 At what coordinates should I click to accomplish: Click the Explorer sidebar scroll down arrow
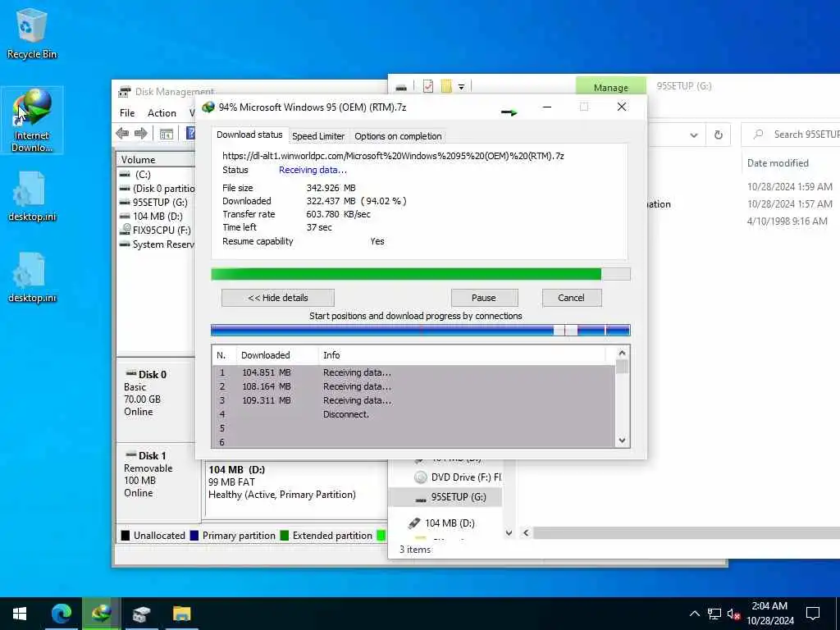click(x=509, y=532)
